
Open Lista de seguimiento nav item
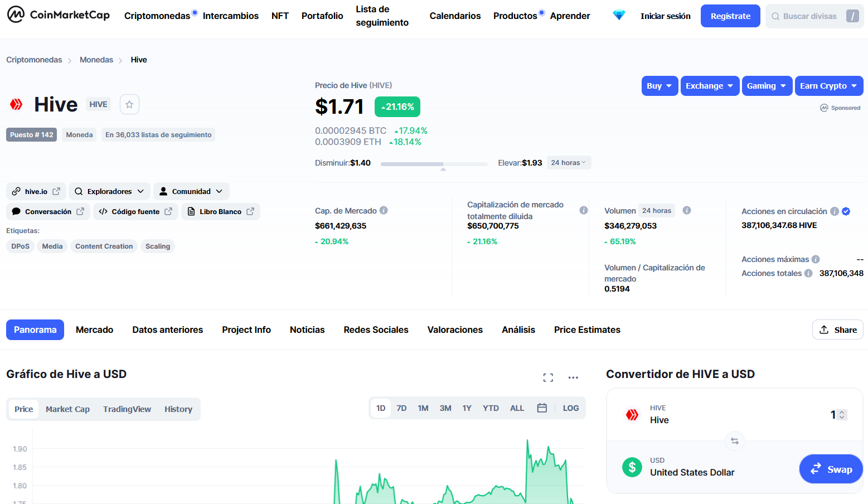[x=382, y=16]
